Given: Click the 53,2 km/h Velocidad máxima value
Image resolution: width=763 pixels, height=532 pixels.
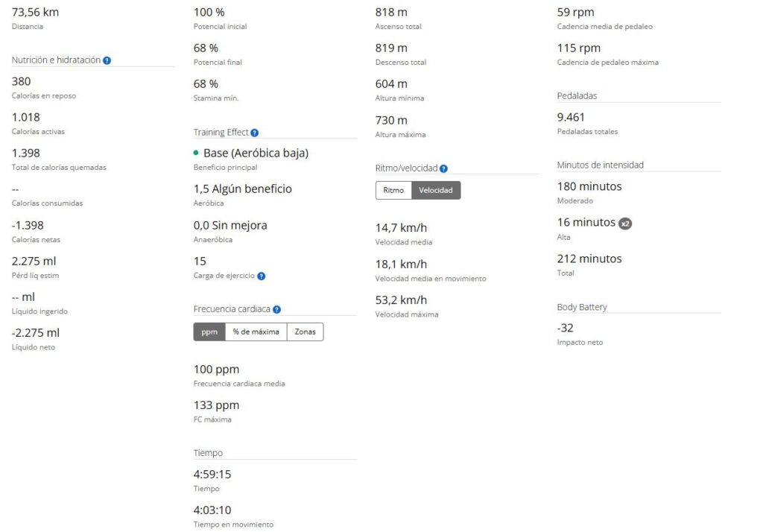Looking at the screenshot, I should click(401, 300).
